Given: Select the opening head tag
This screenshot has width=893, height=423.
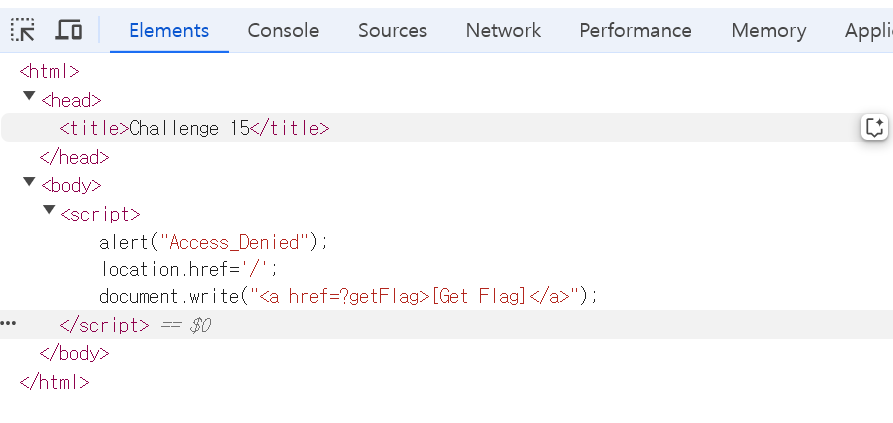Looking at the screenshot, I should tap(71, 101).
